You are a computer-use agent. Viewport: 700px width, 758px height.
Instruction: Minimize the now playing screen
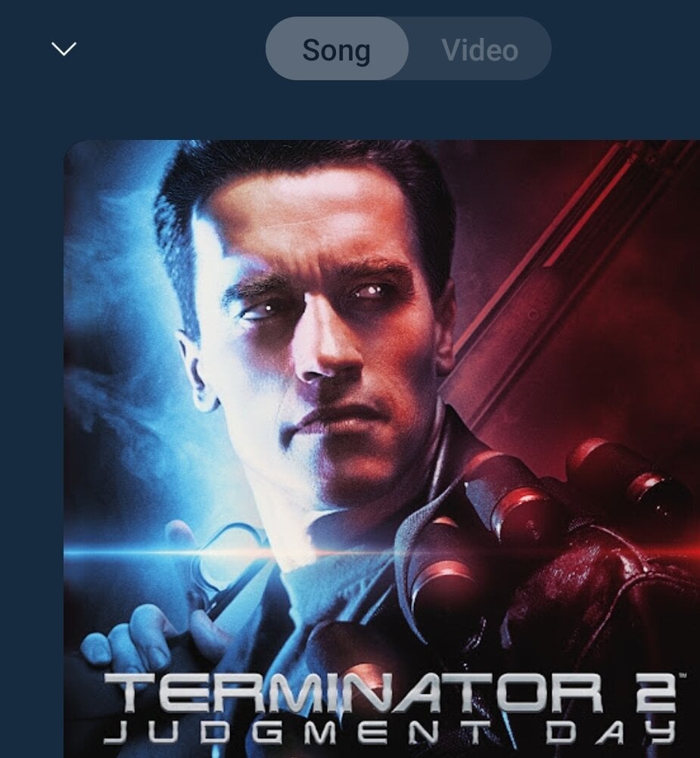coord(64,49)
